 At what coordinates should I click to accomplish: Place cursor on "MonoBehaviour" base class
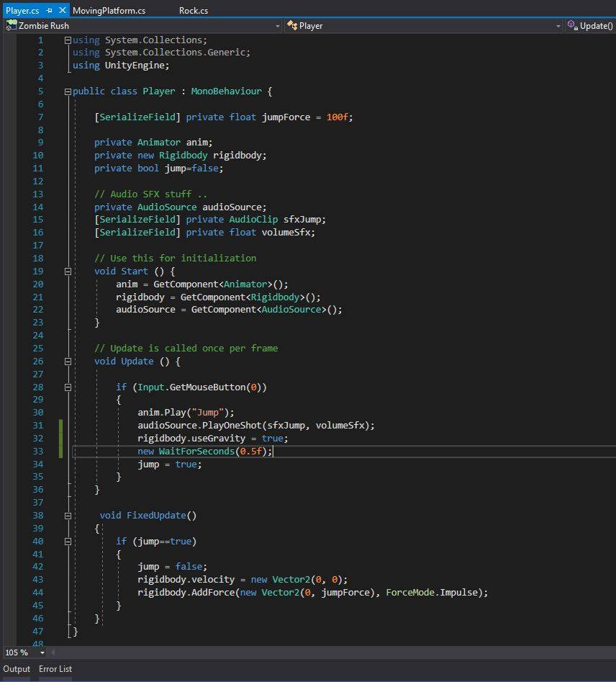[227, 91]
